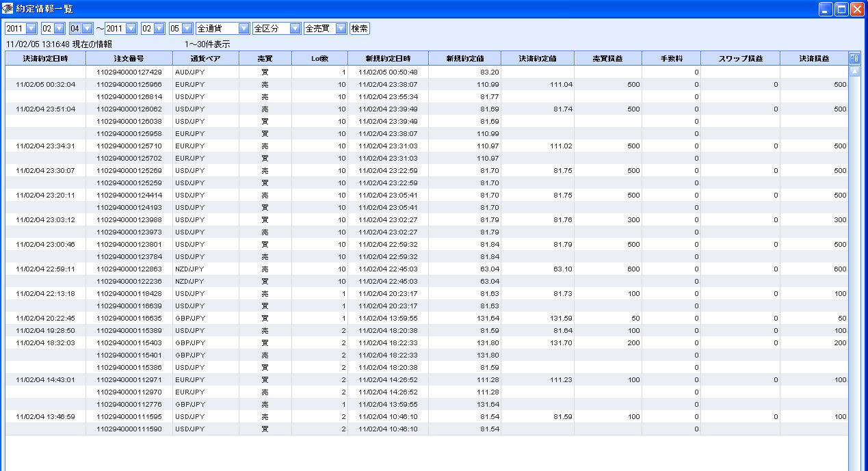The width and height of the screenshot is (868, 471).
Task: Select order number 1102940000126814
Action: point(129,96)
